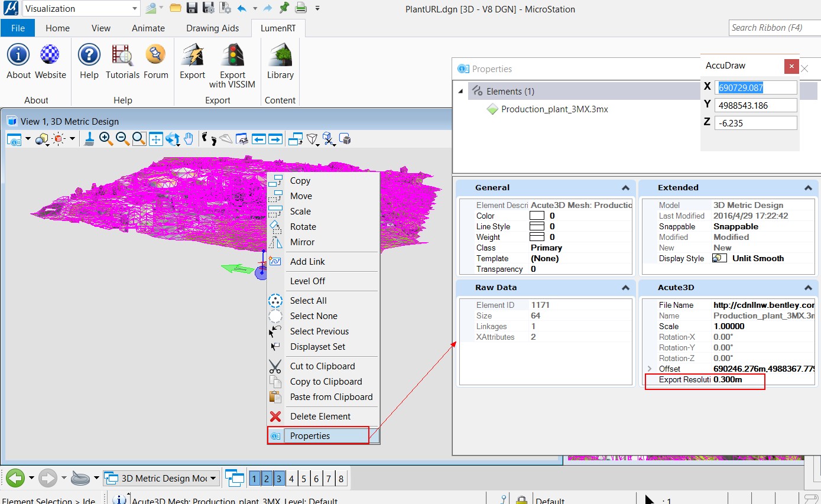Collapse the Extended properties section

tap(808, 188)
